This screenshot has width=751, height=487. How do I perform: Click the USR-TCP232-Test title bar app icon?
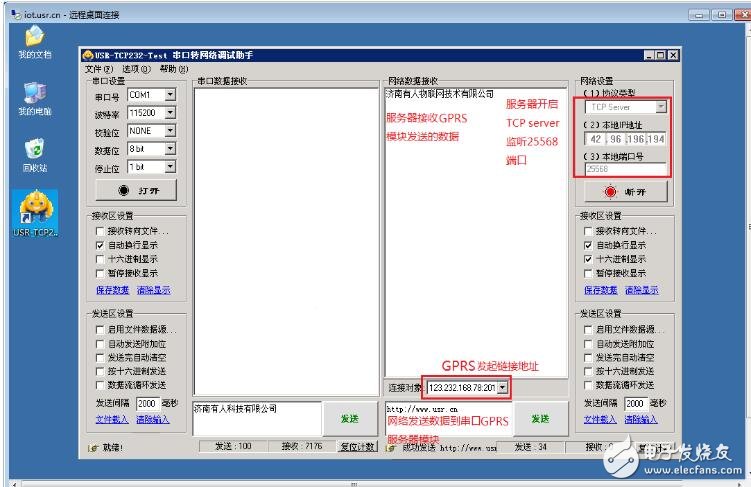click(x=88, y=56)
